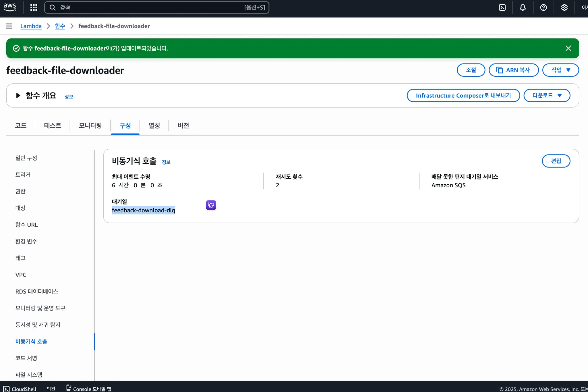
Task: Click the Lambda breadcrumb link
Action: tap(31, 26)
